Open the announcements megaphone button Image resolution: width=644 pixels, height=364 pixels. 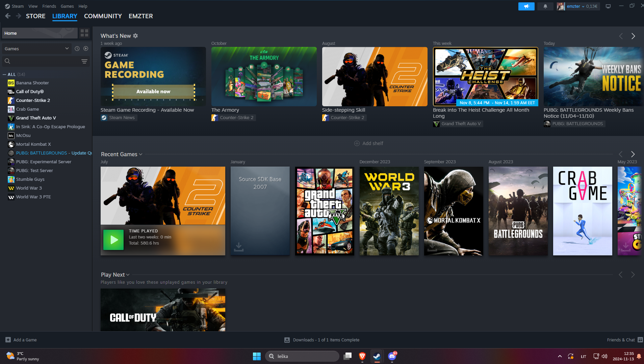coord(526,6)
